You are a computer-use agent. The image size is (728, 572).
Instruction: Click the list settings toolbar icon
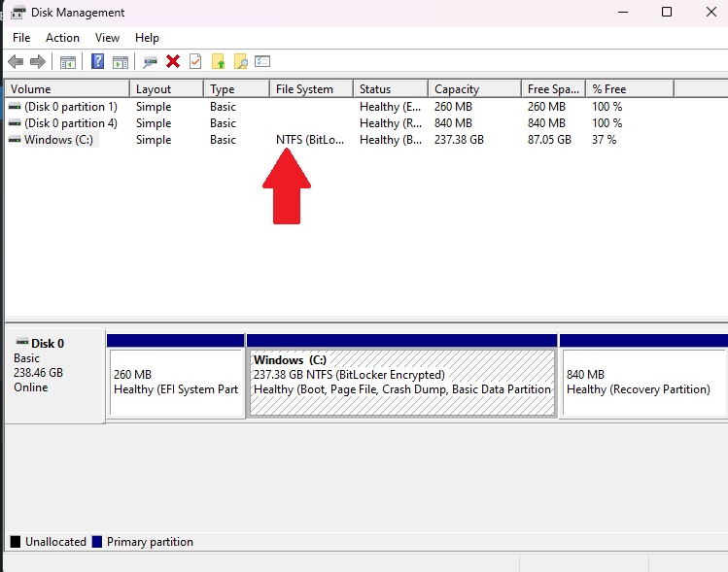[x=262, y=61]
